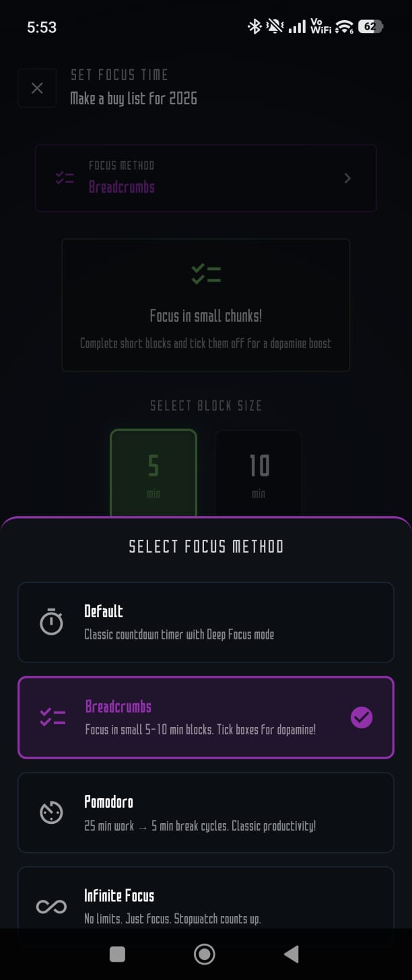Choose the Infinite Focus method
Screen dimensions: 412x980
pyautogui.click(x=206, y=903)
